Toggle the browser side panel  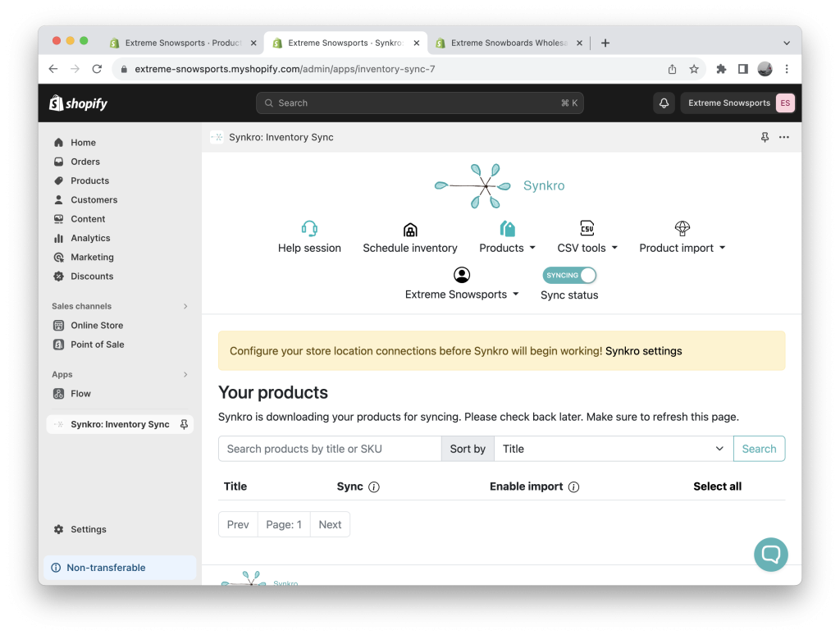click(x=742, y=69)
